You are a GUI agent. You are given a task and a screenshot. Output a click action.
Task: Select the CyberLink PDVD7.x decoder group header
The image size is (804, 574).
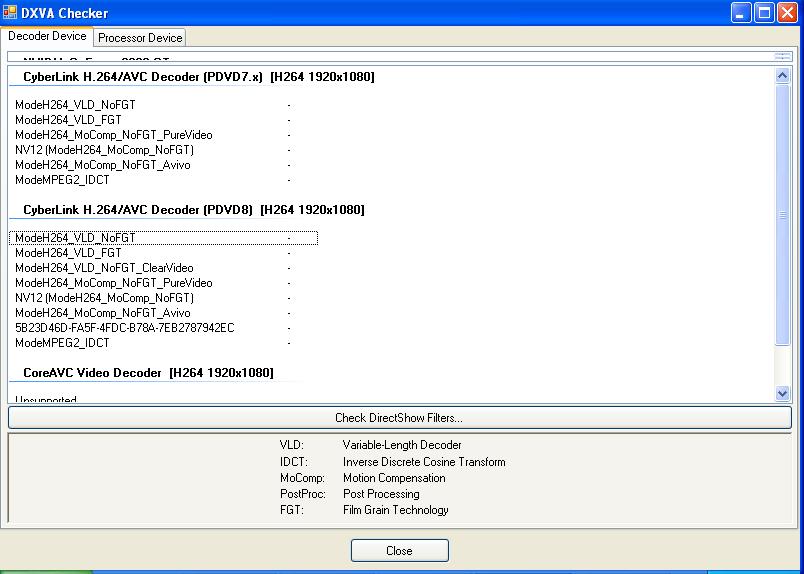click(199, 76)
